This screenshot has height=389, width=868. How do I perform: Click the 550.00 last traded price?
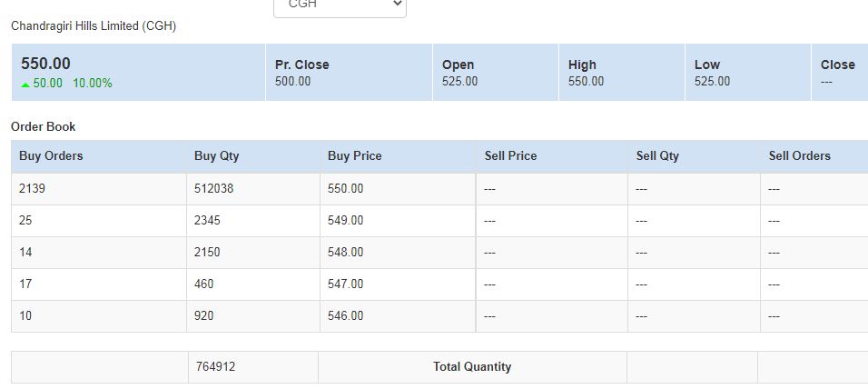pyautogui.click(x=45, y=64)
